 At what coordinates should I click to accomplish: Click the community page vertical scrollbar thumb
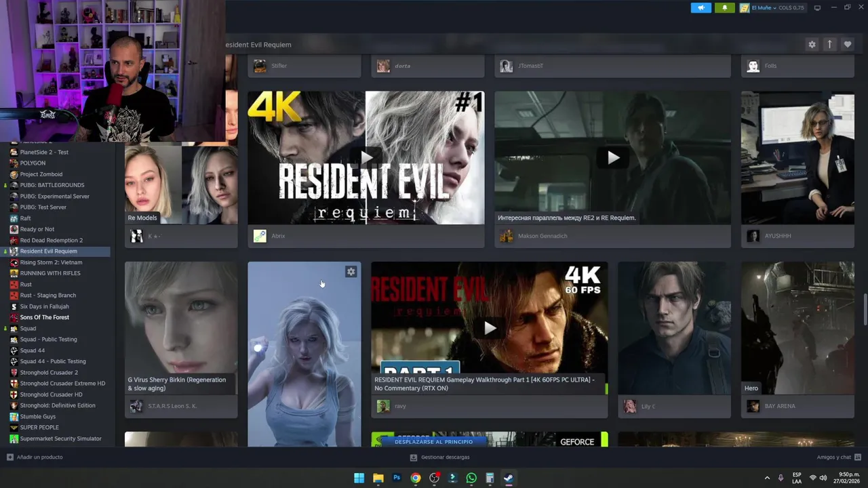(865, 309)
